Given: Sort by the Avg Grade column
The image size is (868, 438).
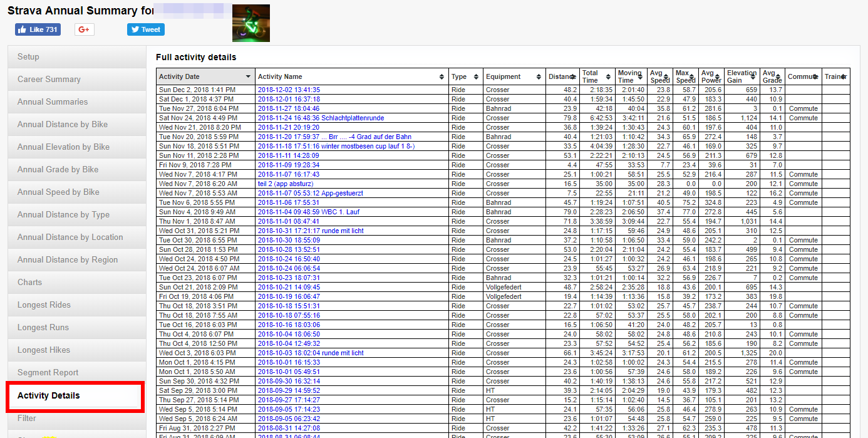Looking at the screenshot, I should coord(772,76).
